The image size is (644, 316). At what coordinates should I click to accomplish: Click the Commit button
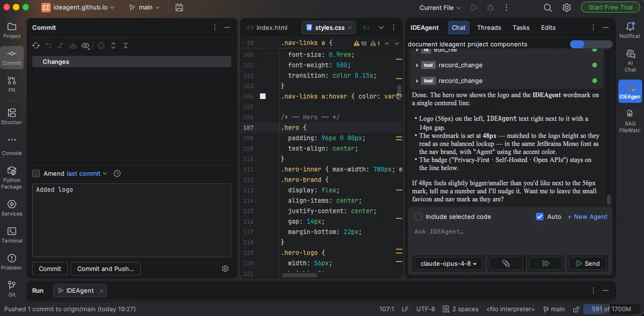(50, 269)
